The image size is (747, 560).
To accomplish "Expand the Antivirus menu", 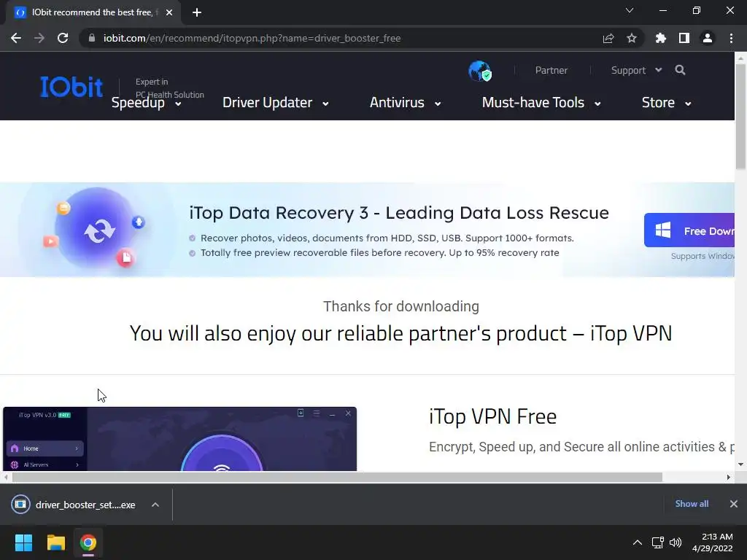I will (406, 103).
